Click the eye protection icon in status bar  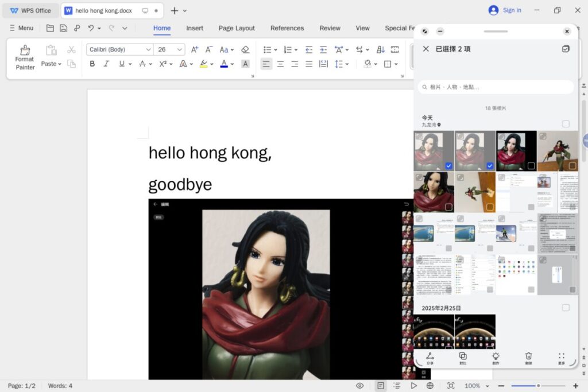coord(359,386)
